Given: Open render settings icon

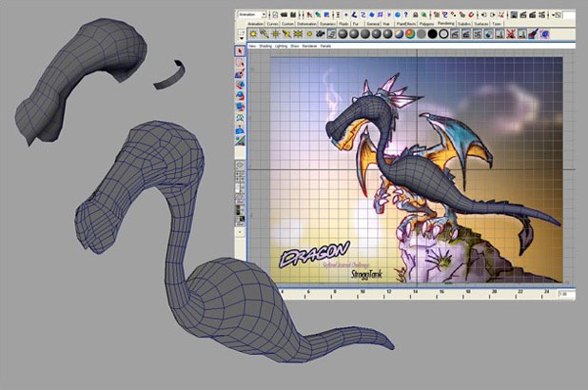Looking at the screenshot, I should pyautogui.click(x=542, y=14).
